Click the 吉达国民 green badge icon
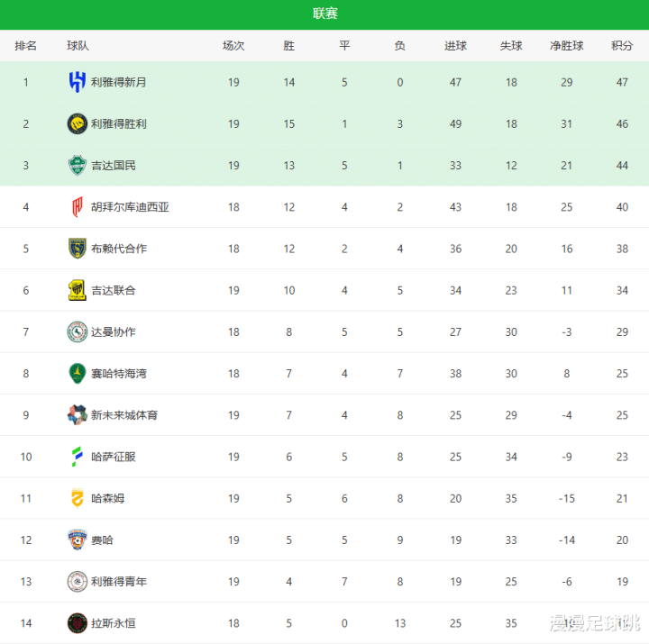The image size is (649, 644). [x=77, y=165]
